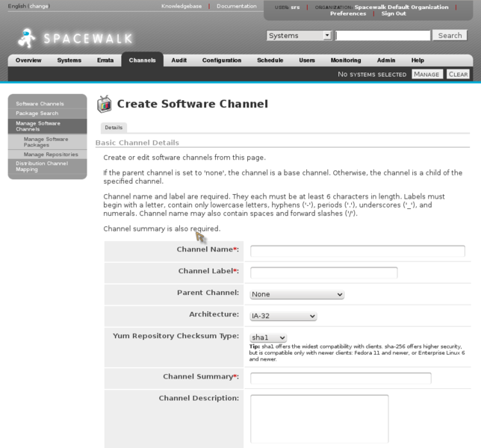The width and height of the screenshot is (481, 448).
Task: Select the Channels navigation tab
Action: (x=143, y=60)
